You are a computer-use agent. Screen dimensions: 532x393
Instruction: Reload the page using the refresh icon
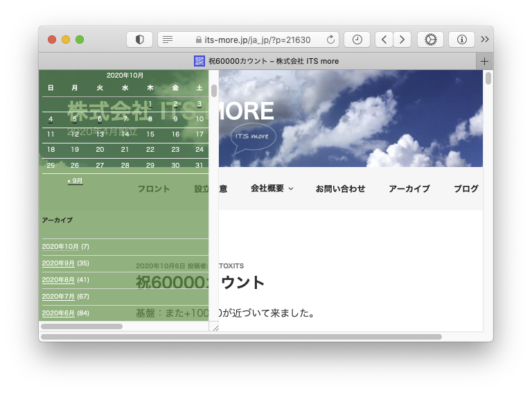tap(330, 40)
